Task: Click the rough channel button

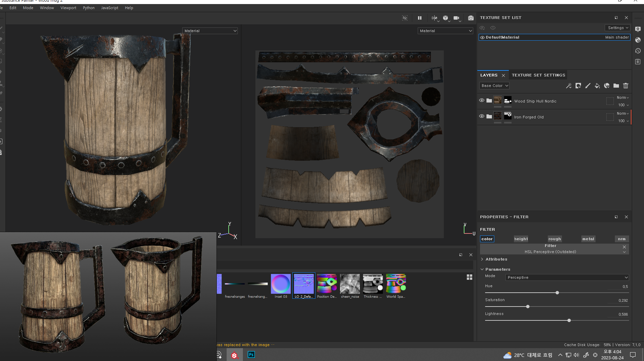Action: [555, 239]
